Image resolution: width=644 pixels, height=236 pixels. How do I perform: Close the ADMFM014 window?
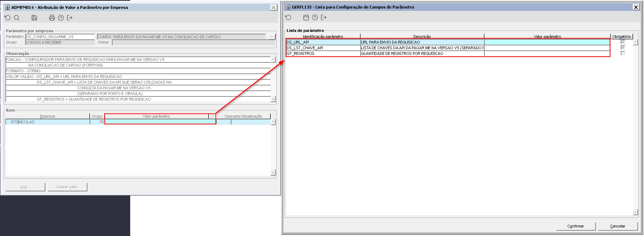274,7
